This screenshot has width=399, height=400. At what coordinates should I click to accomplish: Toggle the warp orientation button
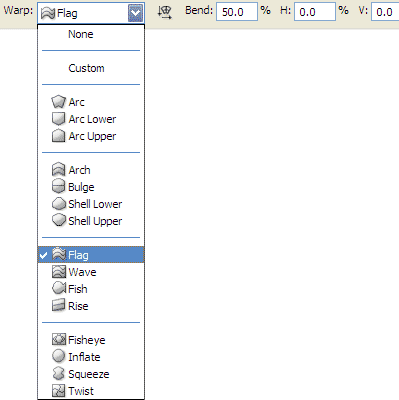pyautogui.click(x=165, y=13)
